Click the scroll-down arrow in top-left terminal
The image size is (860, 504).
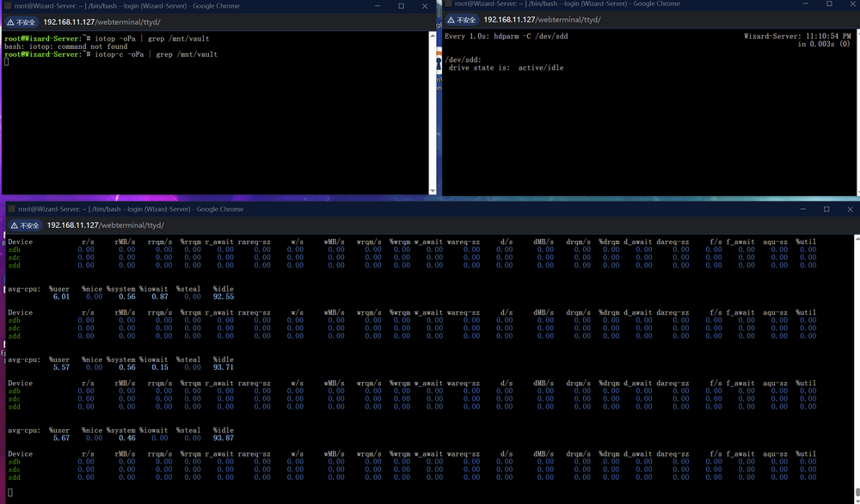[x=433, y=191]
